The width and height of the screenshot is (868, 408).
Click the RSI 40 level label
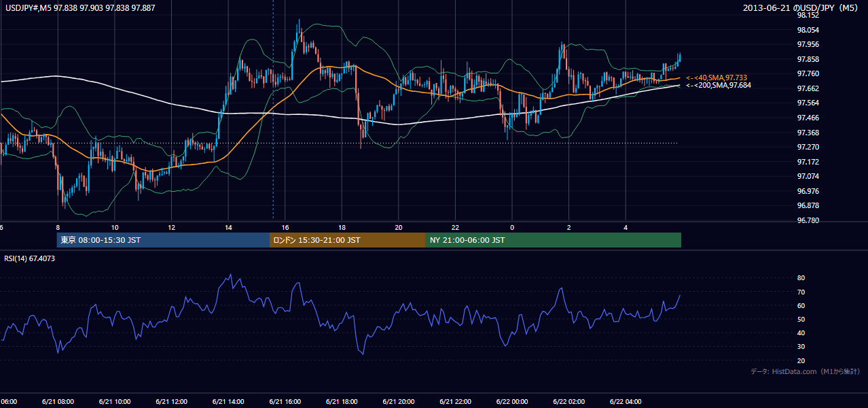click(801, 333)
